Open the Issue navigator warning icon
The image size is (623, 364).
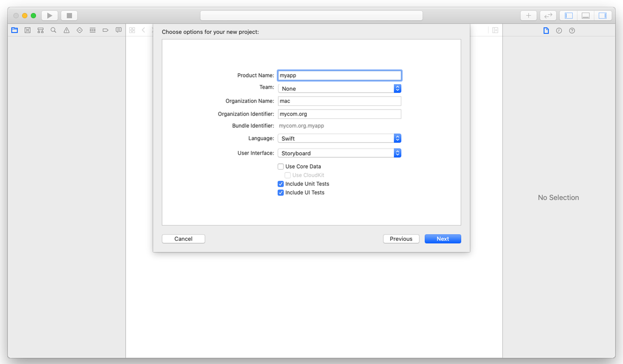(x=66, y=30)
